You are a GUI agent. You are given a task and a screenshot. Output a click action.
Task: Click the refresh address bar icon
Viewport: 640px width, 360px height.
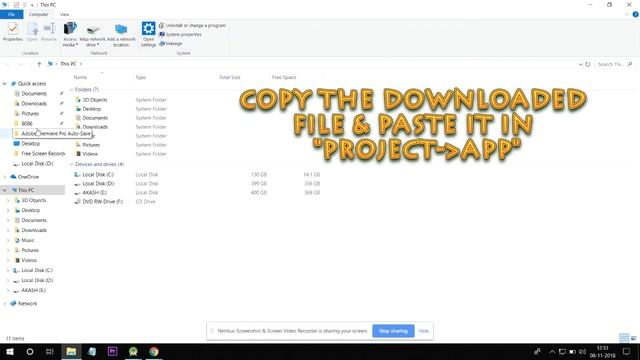(x=588, y=64)
